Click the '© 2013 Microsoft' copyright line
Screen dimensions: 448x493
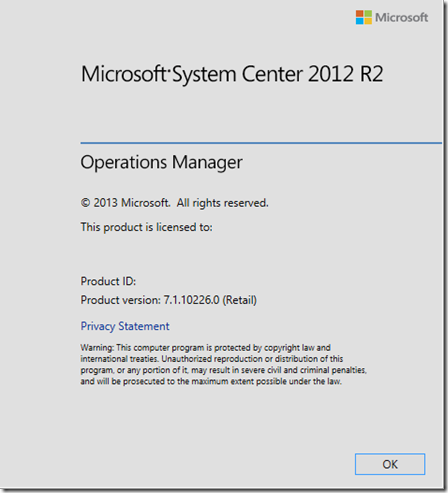coord(174,203)
